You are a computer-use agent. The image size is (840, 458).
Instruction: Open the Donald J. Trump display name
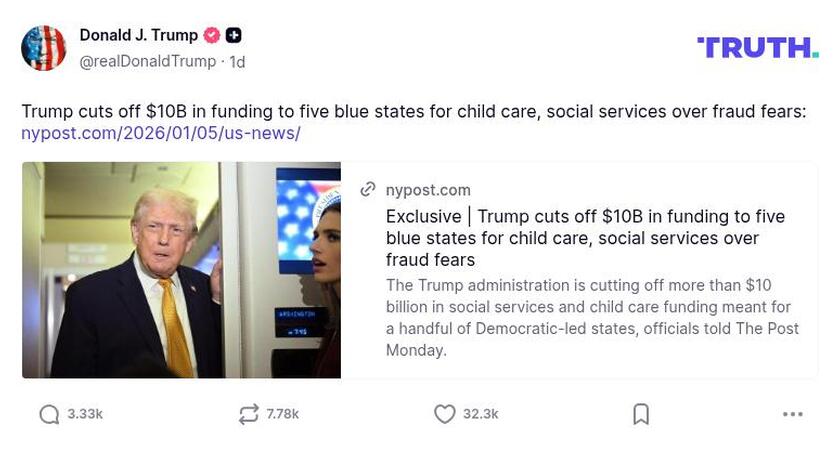click(x=139, y=36)
